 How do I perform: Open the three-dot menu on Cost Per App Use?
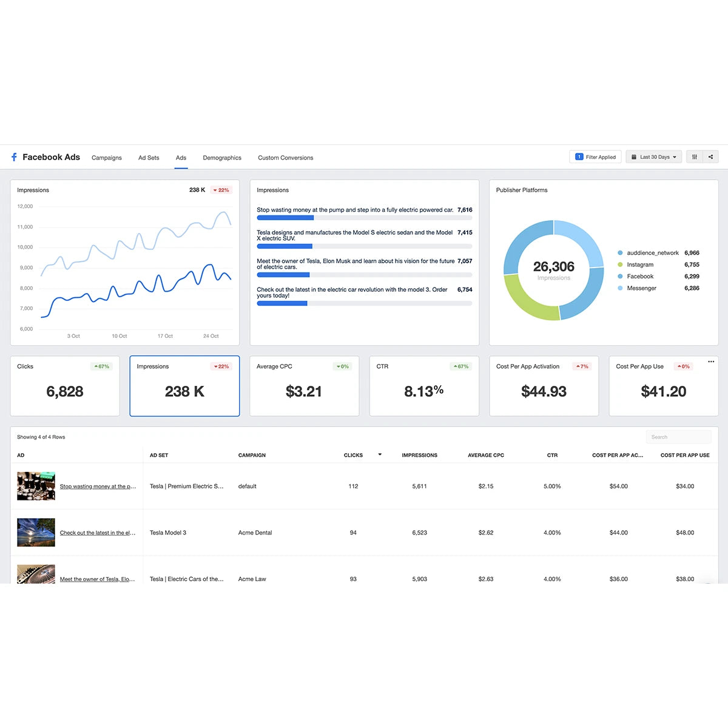click(711, 362)
